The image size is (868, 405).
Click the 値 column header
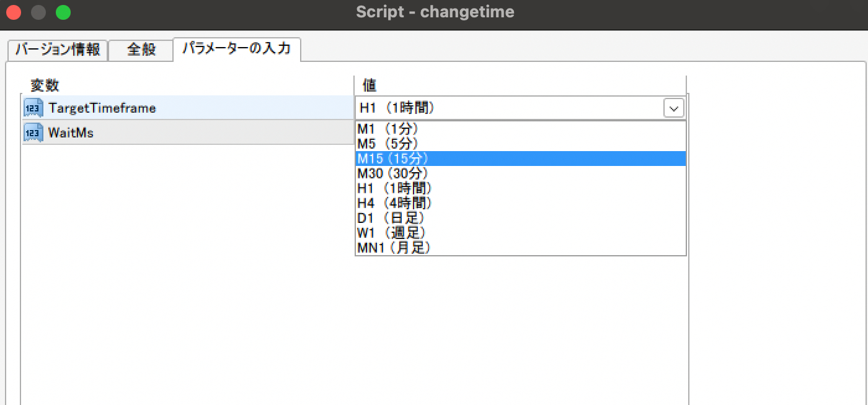[x=370, y=85]
